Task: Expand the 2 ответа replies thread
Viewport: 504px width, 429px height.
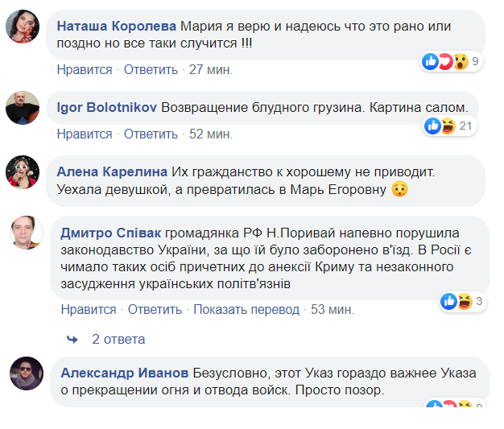Action: pos(118,339)
